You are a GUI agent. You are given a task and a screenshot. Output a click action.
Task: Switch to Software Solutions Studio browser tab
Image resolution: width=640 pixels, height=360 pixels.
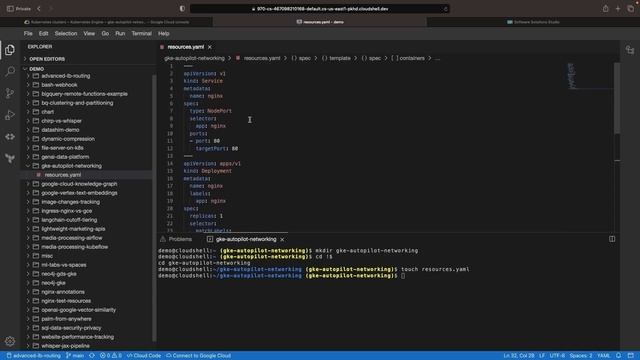[533, 22]
